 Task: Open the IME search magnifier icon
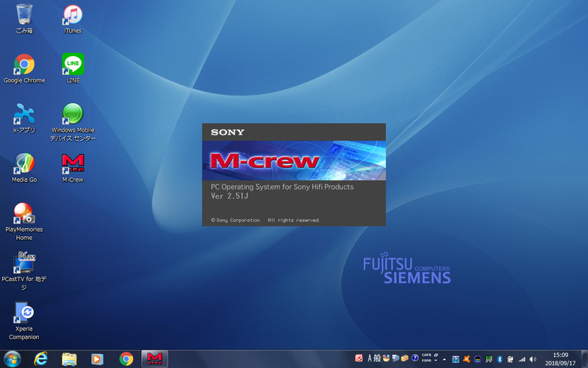(x=395, y=358)
